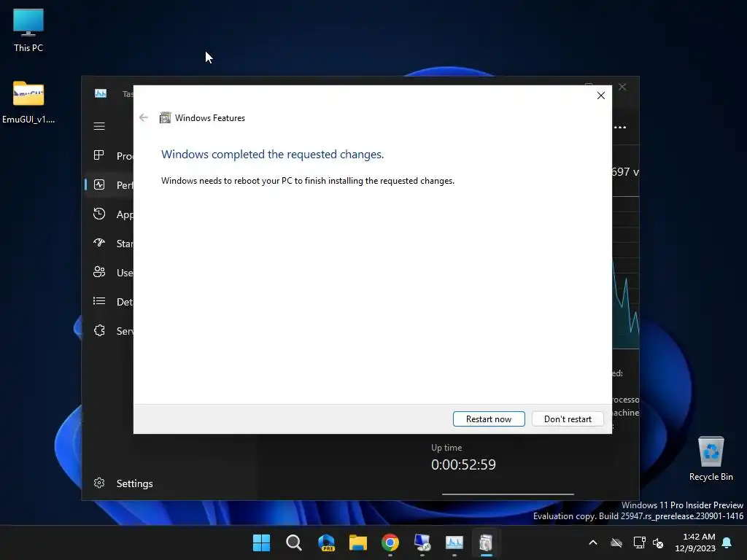Click the cloud sync tray icon
The width and height of the screenshot is (747, 560).
pos(616,542)
